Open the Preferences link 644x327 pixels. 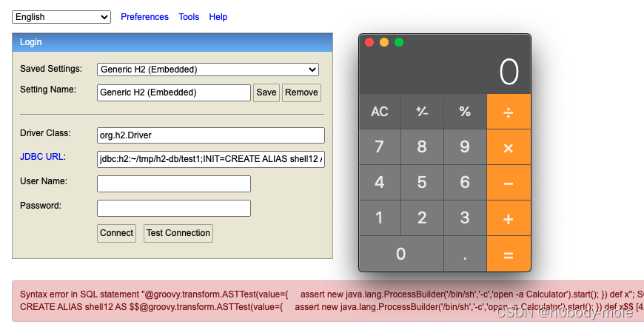[x=144, y=17]
